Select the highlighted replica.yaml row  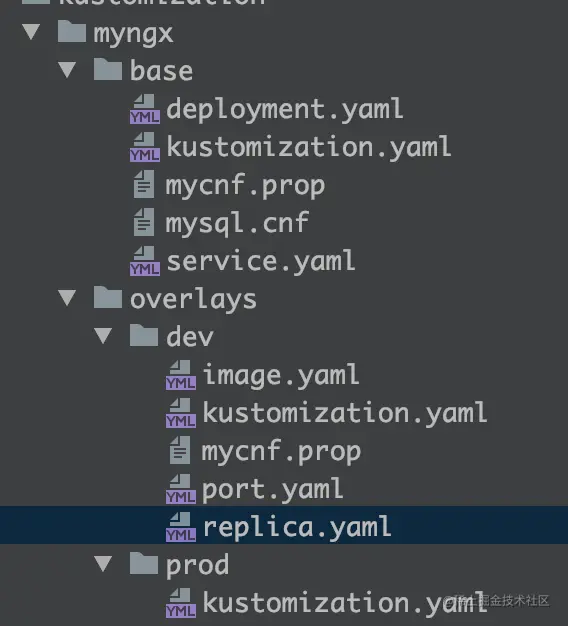[284, 525]
